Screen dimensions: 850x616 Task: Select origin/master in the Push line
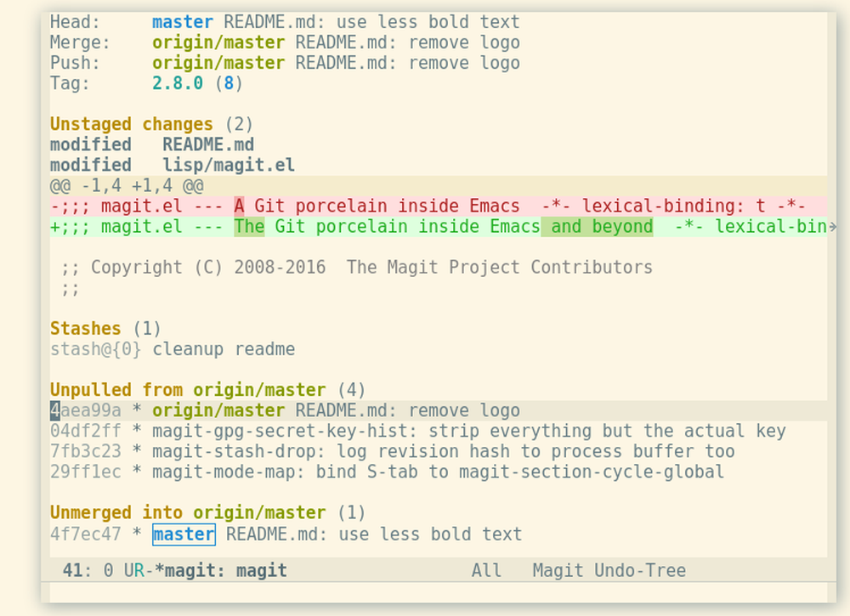(218, 64)
